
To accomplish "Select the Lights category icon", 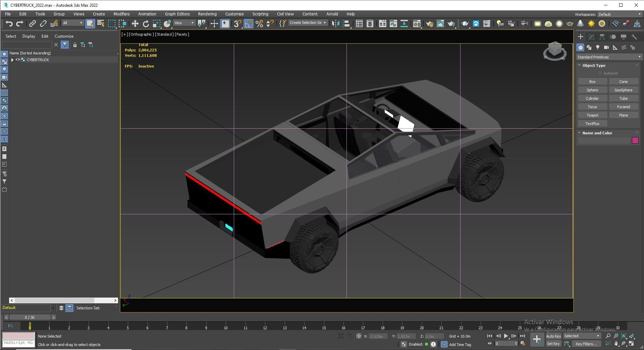I will tap(598, 48).
